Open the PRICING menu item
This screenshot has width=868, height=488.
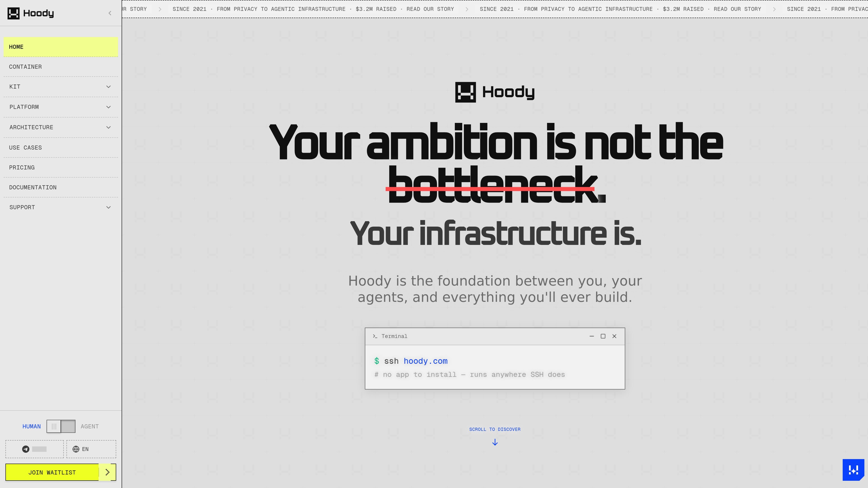[61, 167]
